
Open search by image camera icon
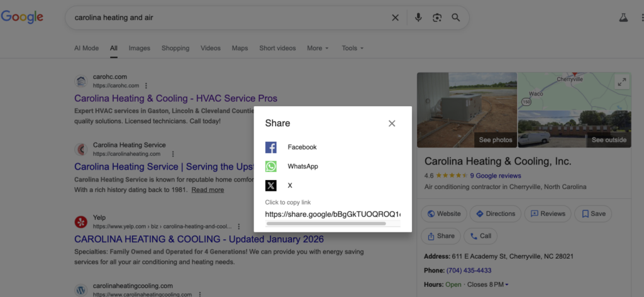pos(437,18)
